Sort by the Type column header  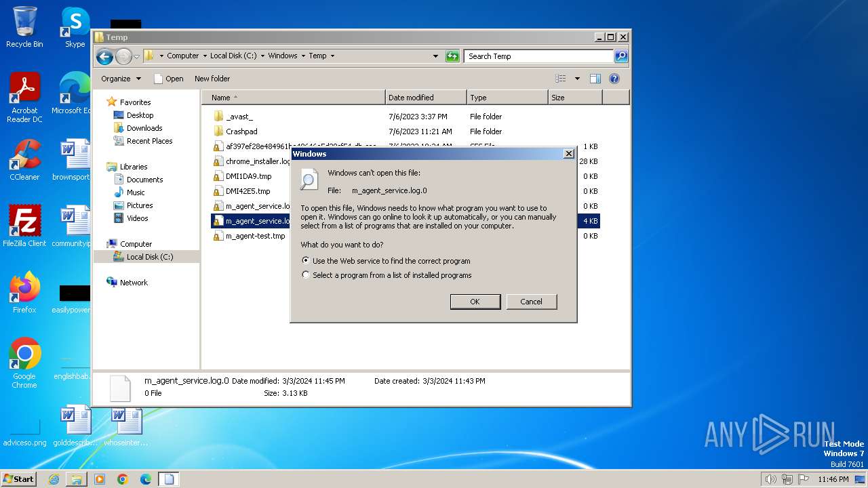(507, 98)
